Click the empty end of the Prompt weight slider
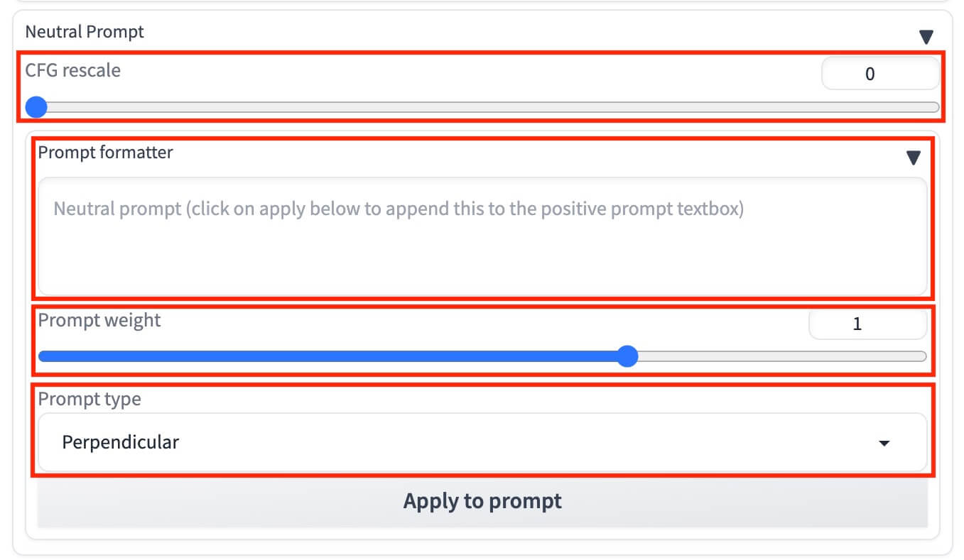Image resolution: width=964 pixels, height=560 pixels. point(781,356)
